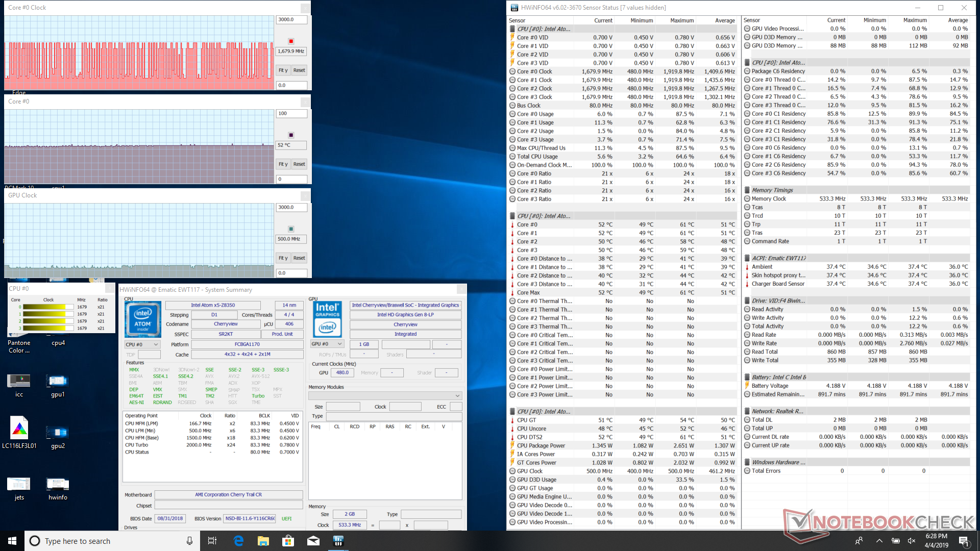The height and width of the screenshot is (551, 980).
Task: Click the Intel Atom CPU logo
Action: 143,319
